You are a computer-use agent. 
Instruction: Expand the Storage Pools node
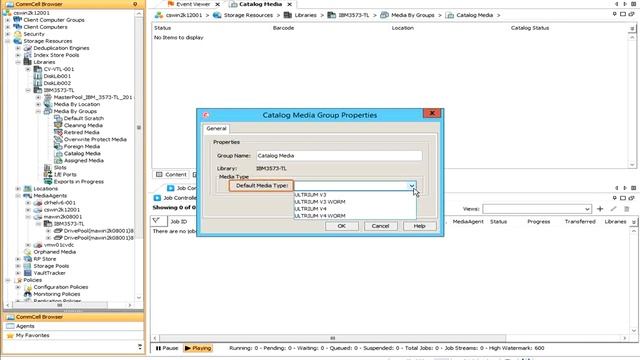(x=18, y=266)
